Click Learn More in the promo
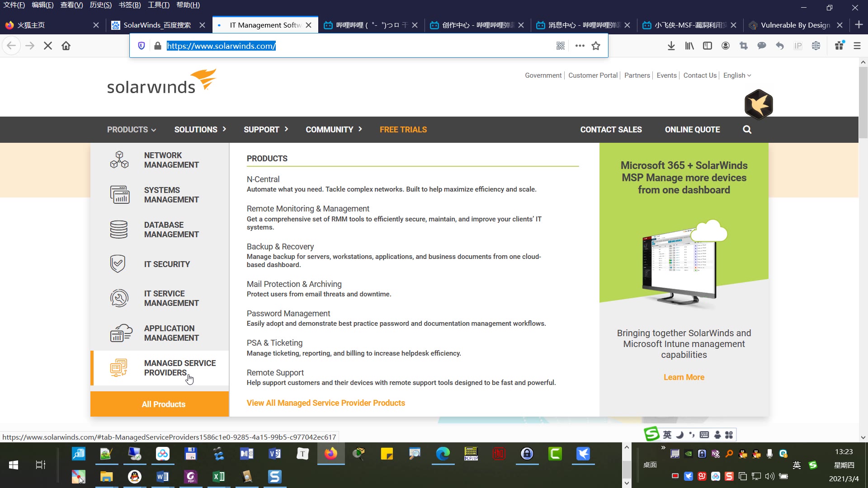This screenshot has width=868, height=488. [684, 377]
